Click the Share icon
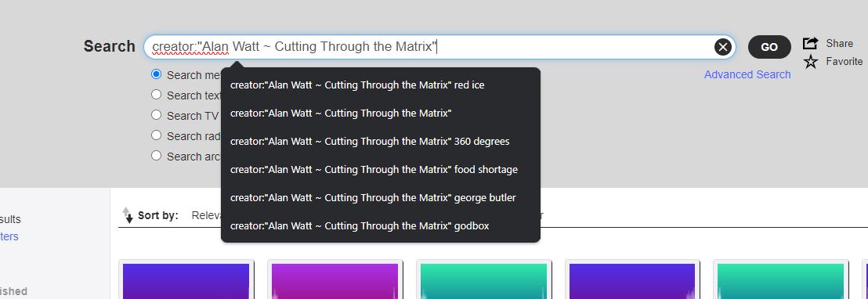 (x=811, y=43)
